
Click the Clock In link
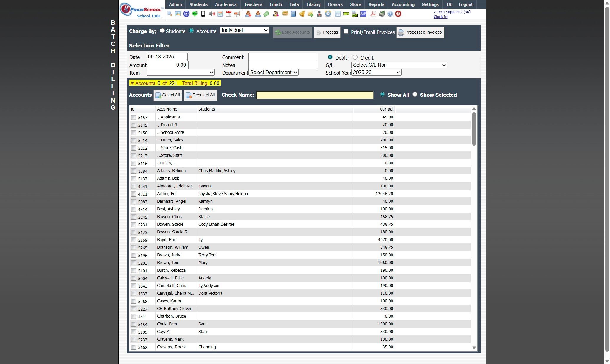click(440, 17)
